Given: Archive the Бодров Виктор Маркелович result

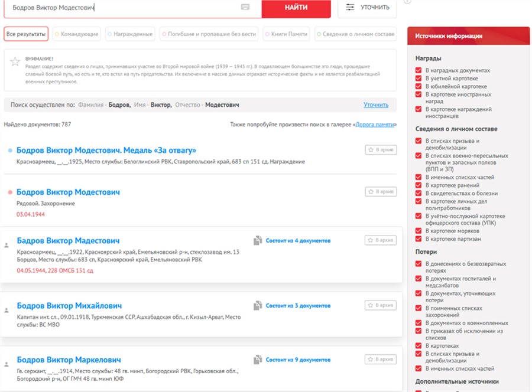Looking at the screenshot, I should point(380,359).
